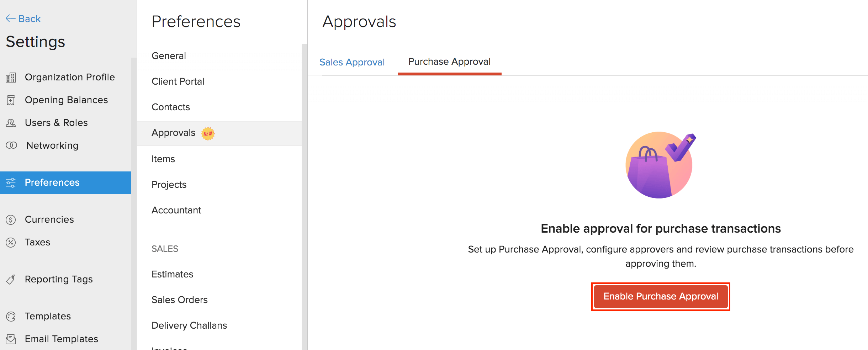Click the Organization Profile building icon
This screenshot has width=868, height=350.
[11, 77]
